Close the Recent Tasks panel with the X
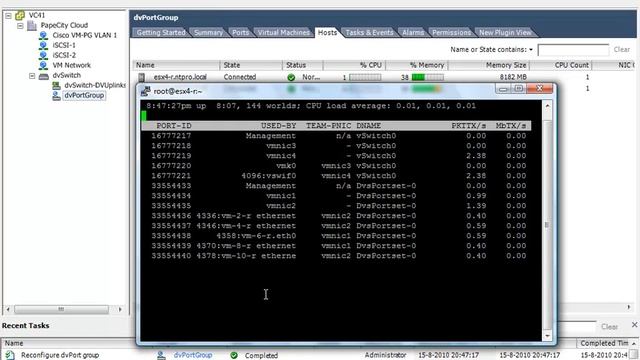The image size is (640, 360). 634,325
